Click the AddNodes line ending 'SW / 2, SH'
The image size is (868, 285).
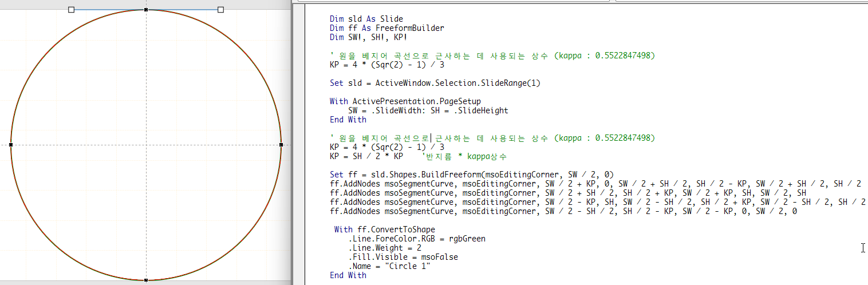[x=568, y=193]
